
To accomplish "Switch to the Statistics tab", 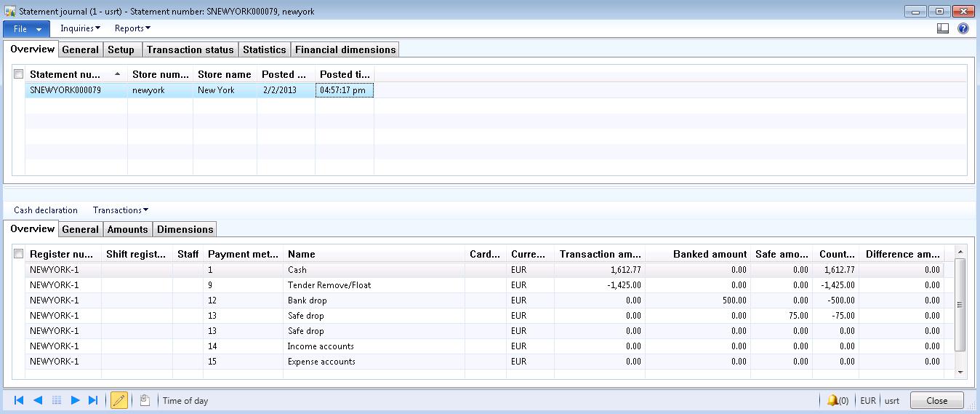I will tap(264, 49).
